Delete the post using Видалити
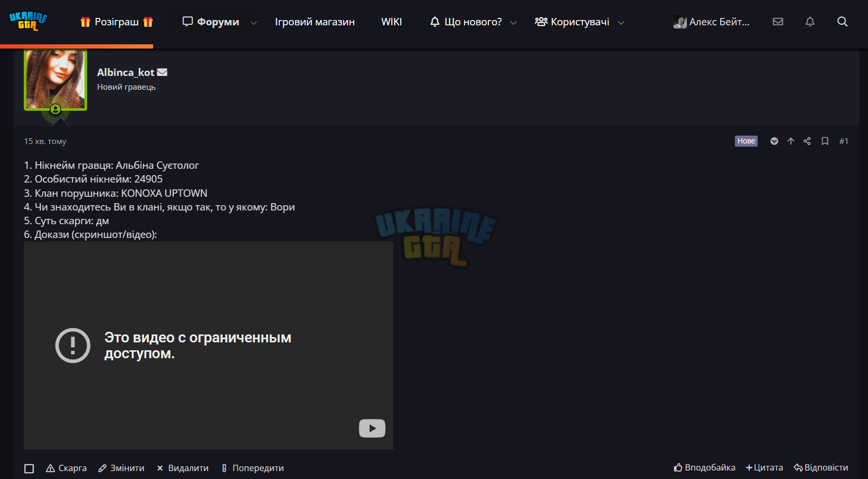The width and height of the screenshot is (868, 479). pos(183,468)
